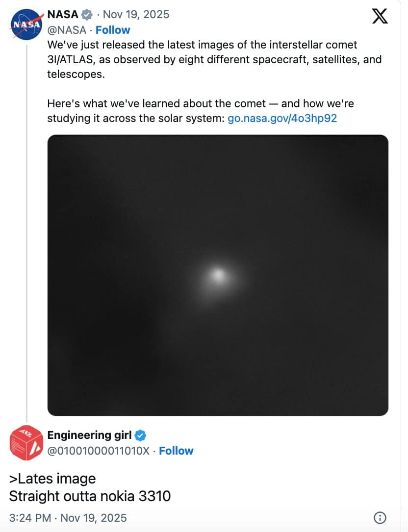Screen dimensions: 408x532
Task: Follow the NASA account
Action: [x=113, y=30]
